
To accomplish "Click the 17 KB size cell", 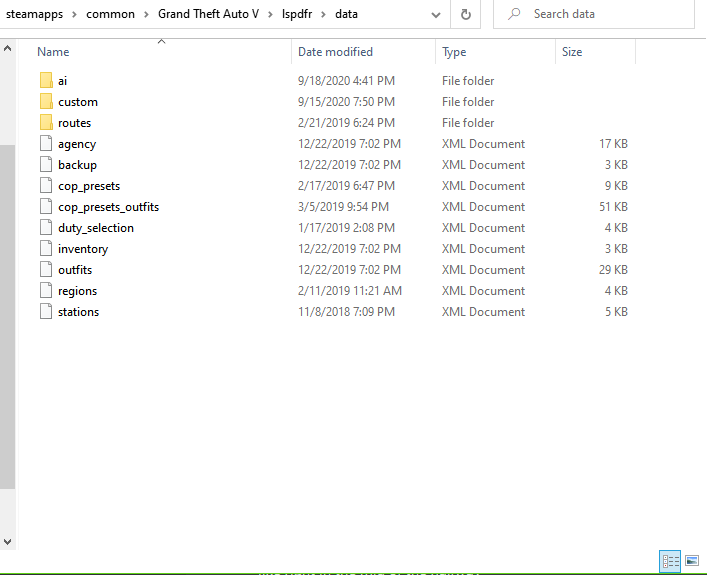I will pyautogui.click(x=613, y=143).
